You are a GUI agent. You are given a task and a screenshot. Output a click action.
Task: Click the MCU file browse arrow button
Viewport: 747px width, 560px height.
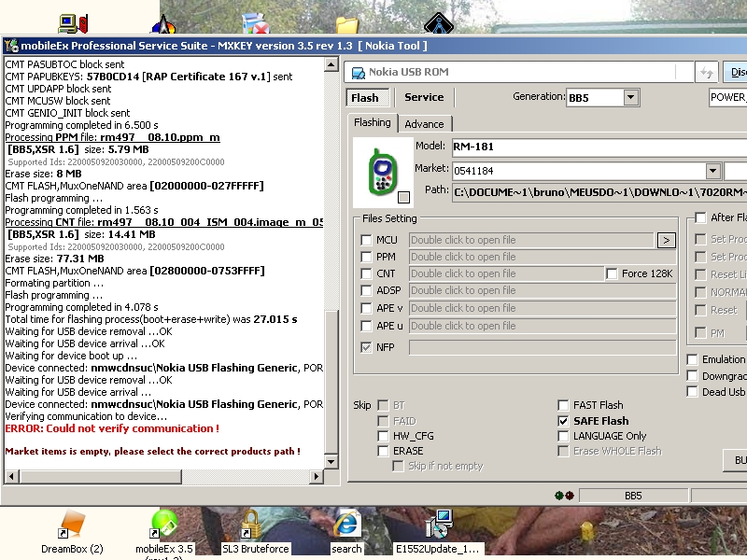point(666,241)
